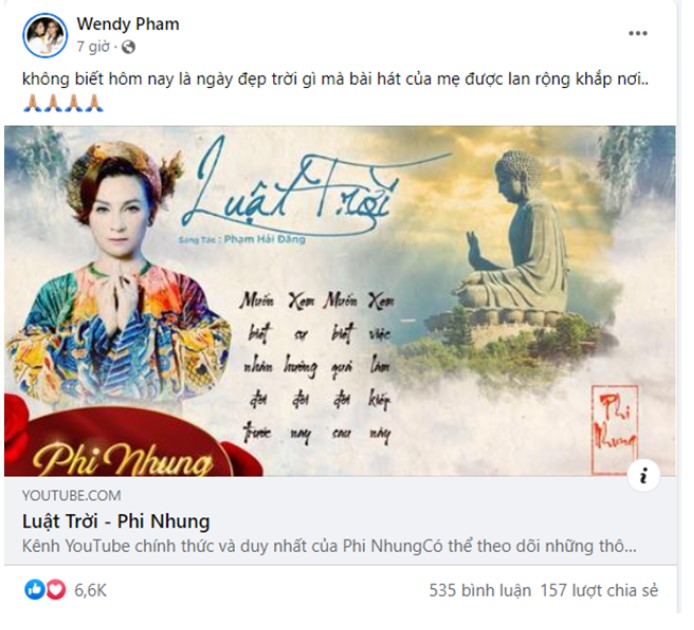Click the public globe audience icon
The image size is (694, 630).
[128, 47]
